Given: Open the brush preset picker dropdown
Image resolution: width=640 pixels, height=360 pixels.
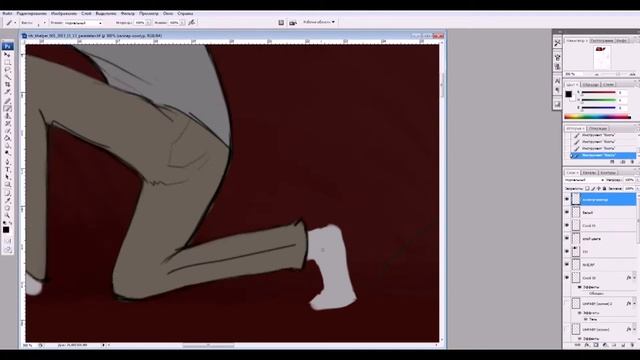Looking at the screenshot, I should coord(44,23).
